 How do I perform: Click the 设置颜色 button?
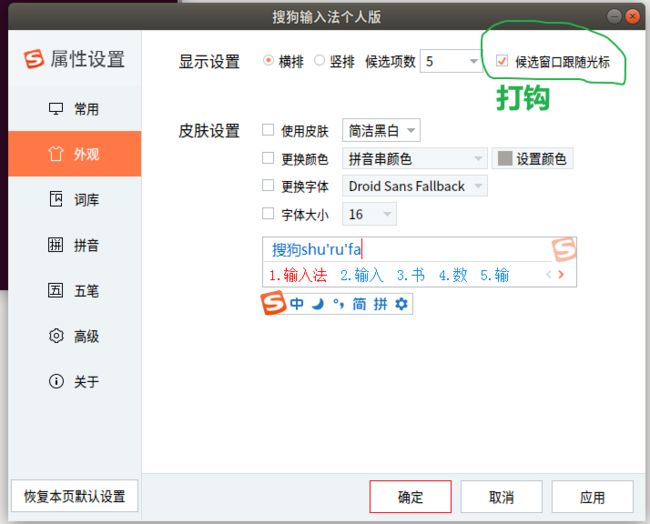[533, 158]
